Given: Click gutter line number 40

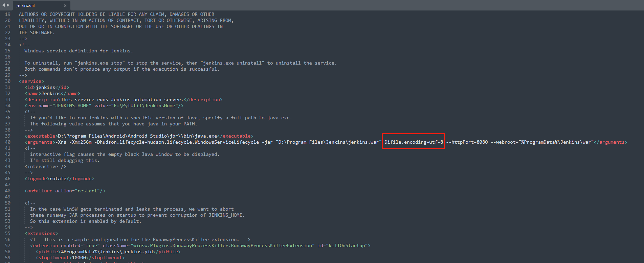Looking at the screenshot, I should click(8, 142).
